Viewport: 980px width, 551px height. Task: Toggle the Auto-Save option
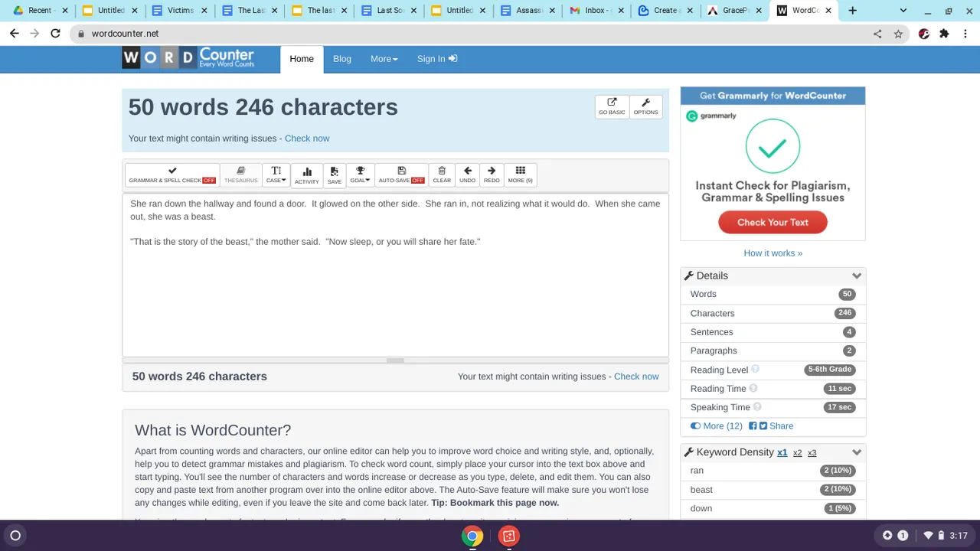click(x=402, y=175)
